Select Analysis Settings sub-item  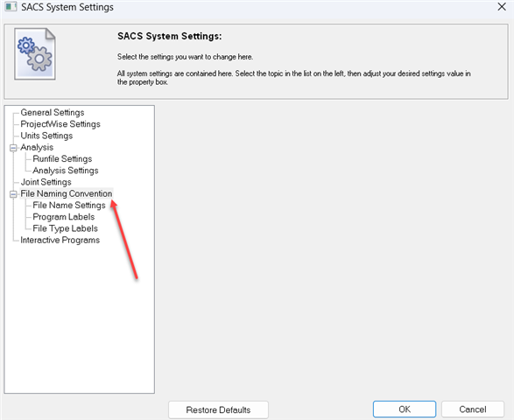tap(66, 171)
